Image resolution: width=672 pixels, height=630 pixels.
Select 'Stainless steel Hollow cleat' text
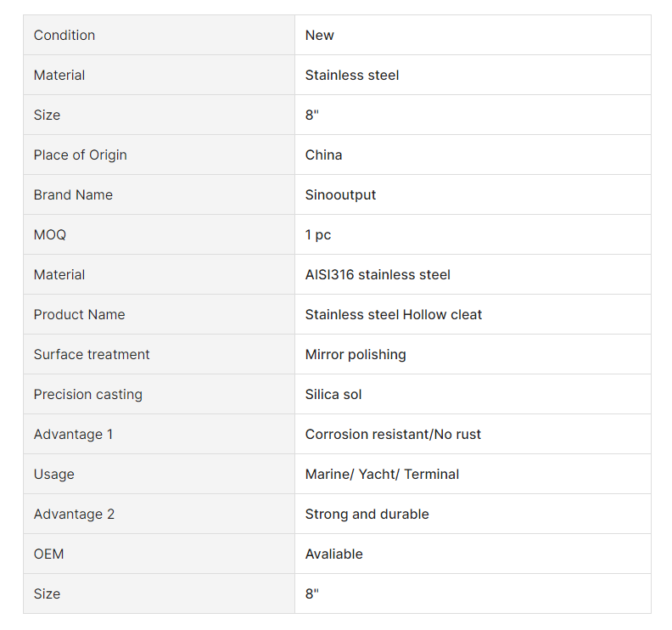[x=394, y=314]
